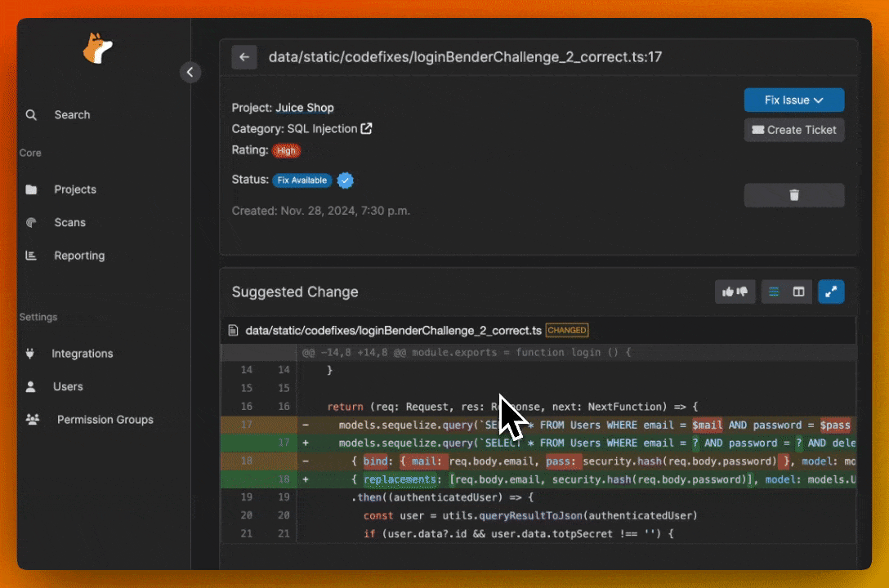Toggle fullscreen expand for the diff
The width and height of the screenshot is (889, 588).
pos(831,292)
